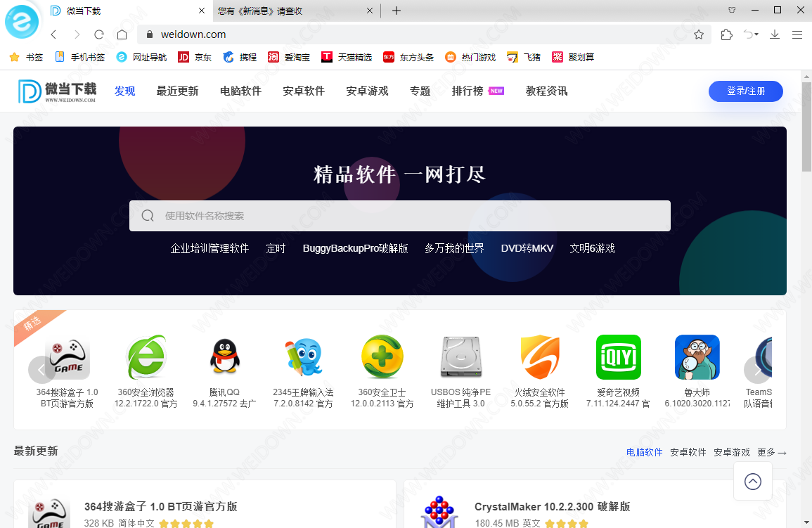Viewport: 812px width, 528px height.
Task: Select 发现 navigation item
Action: (x=125, y=91)
